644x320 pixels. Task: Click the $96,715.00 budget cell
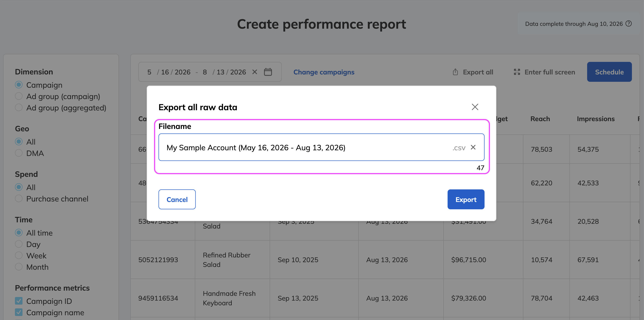point(468,260)
